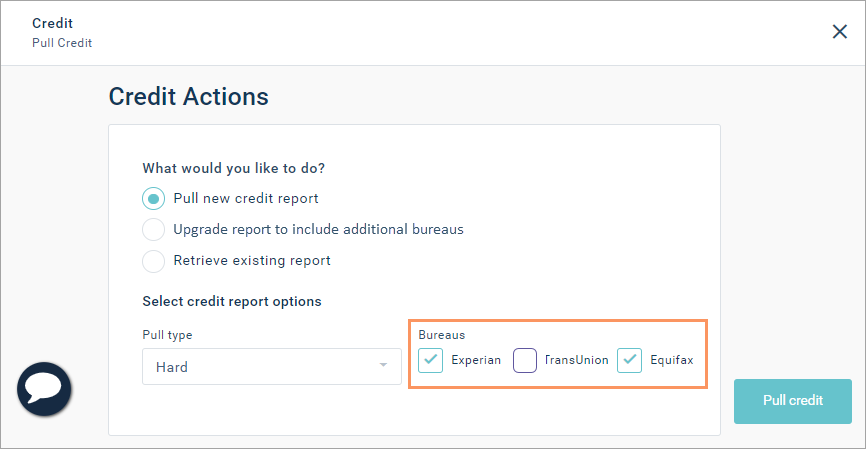Click the Pull credit button
The image size is (866, 449).
(793, 401)
